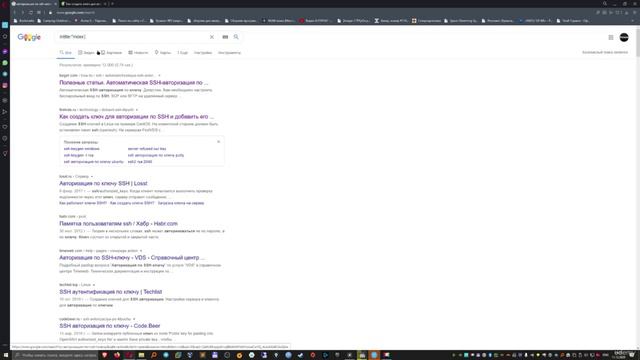The width and height of the screenshot is (640, 360).
Task: Open Messenger in the Opera sidebar
Action: [x=5, y=52]
